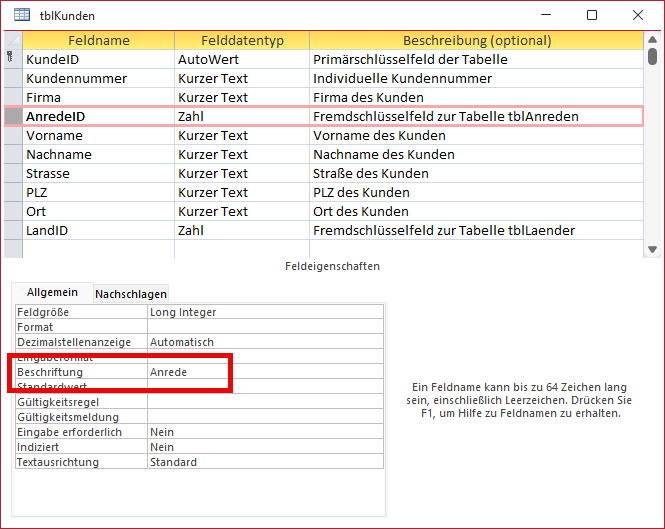The height and width of the screenshot is (529, 665).
Task: Select the Kundennummer field name cell
Action: tap(98, 78)
